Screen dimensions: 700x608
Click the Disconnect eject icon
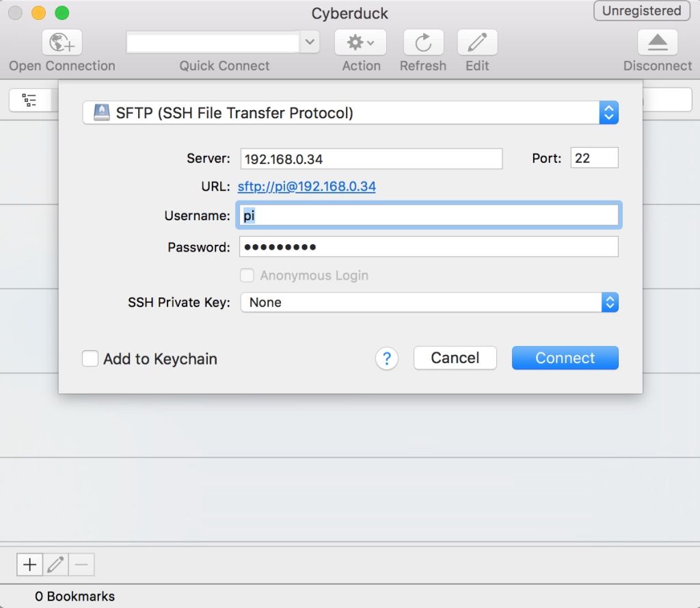(x=658, y=42)
